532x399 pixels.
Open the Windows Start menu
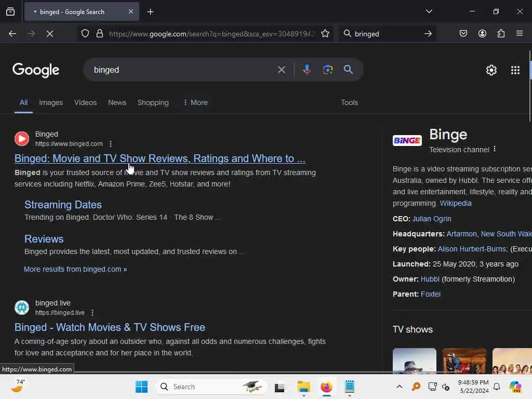pyautogui.click(x=141, y=387)
